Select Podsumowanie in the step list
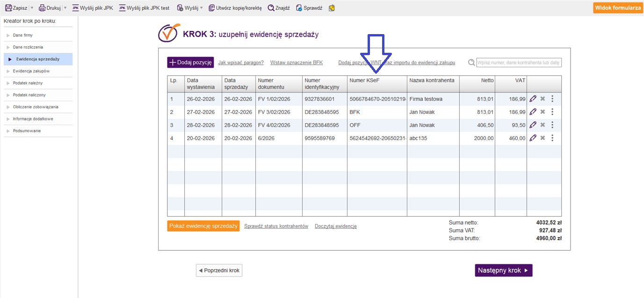Screen dimensions: 644x298 (x=27, y=131)
